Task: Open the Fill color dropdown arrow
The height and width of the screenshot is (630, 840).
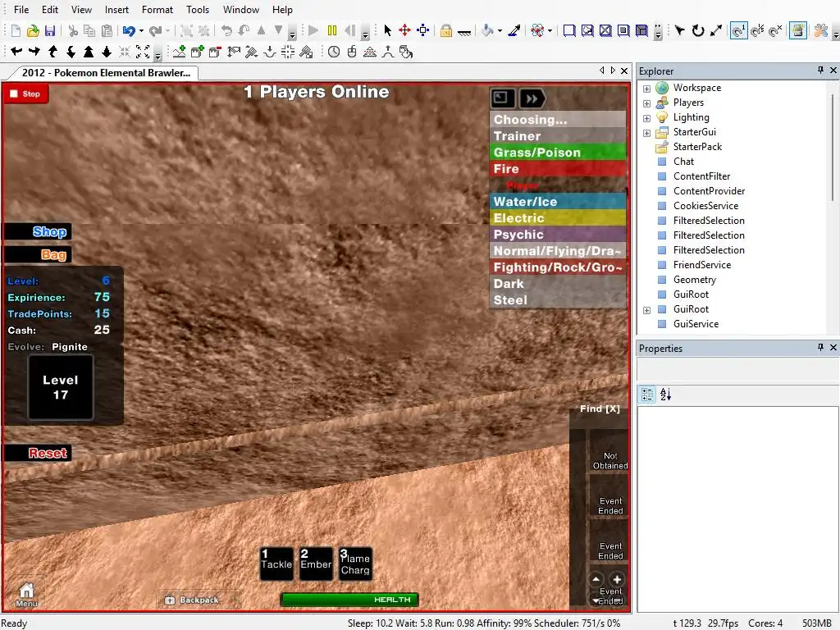Action: point(500,31)
